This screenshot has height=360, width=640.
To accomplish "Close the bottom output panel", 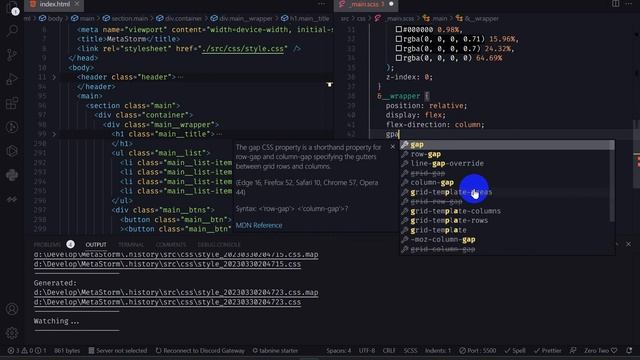I will [x=628, y=244].
